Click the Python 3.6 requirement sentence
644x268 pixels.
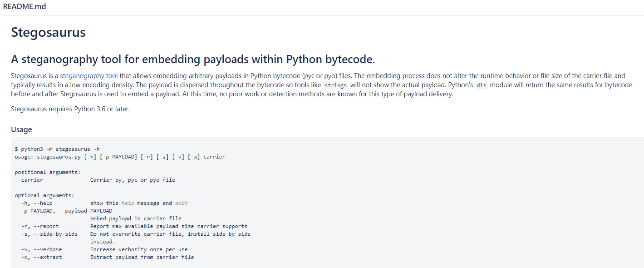70,109
